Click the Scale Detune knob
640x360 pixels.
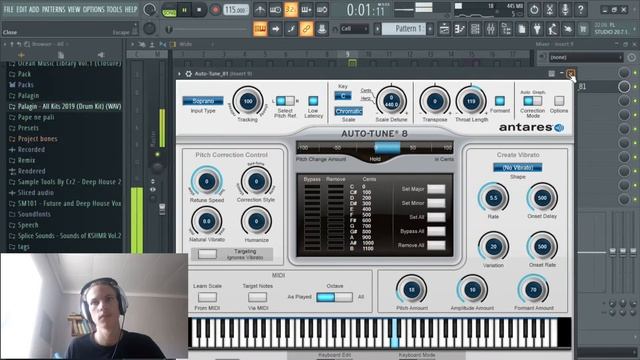(x=391, y=101)
